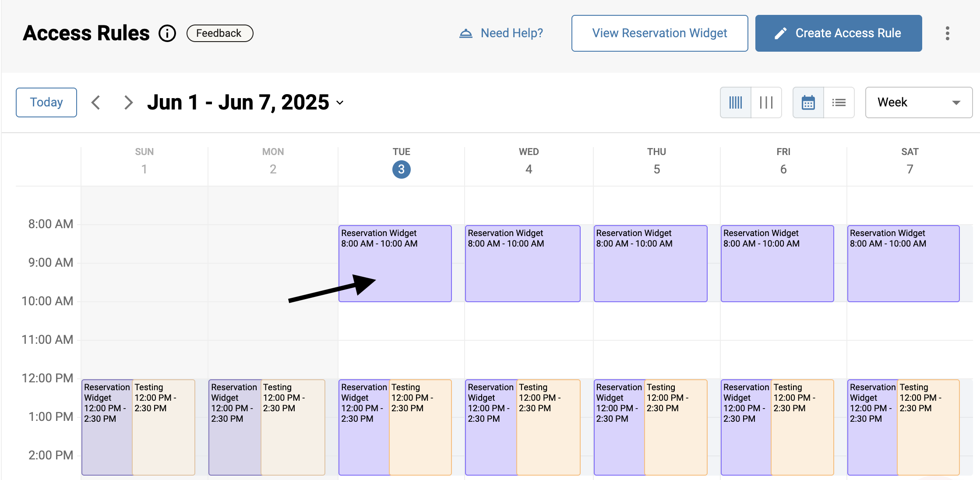This screenshot has width=980, height=480.
Task: Click the info icon beside Access Rules title
Action: [167, 33]
